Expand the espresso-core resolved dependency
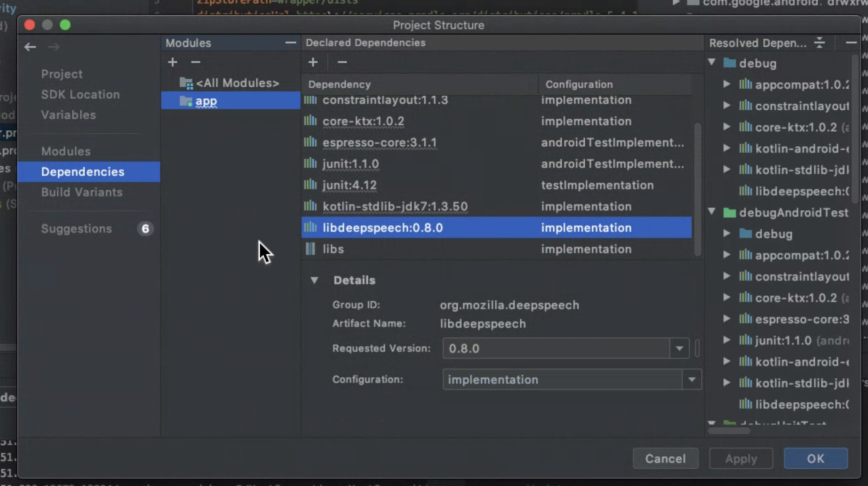This screenshot has height=486, width=868. [x=726, y=318]
